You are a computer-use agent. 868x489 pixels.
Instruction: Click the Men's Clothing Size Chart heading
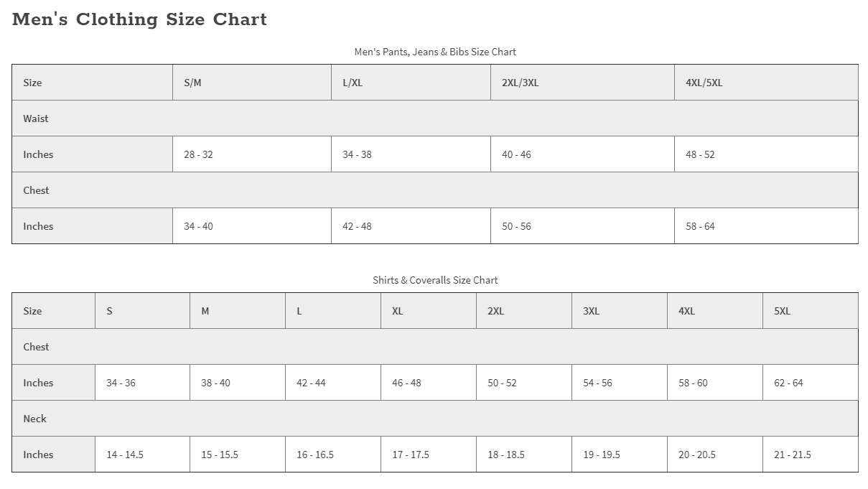tap(139, 20)
